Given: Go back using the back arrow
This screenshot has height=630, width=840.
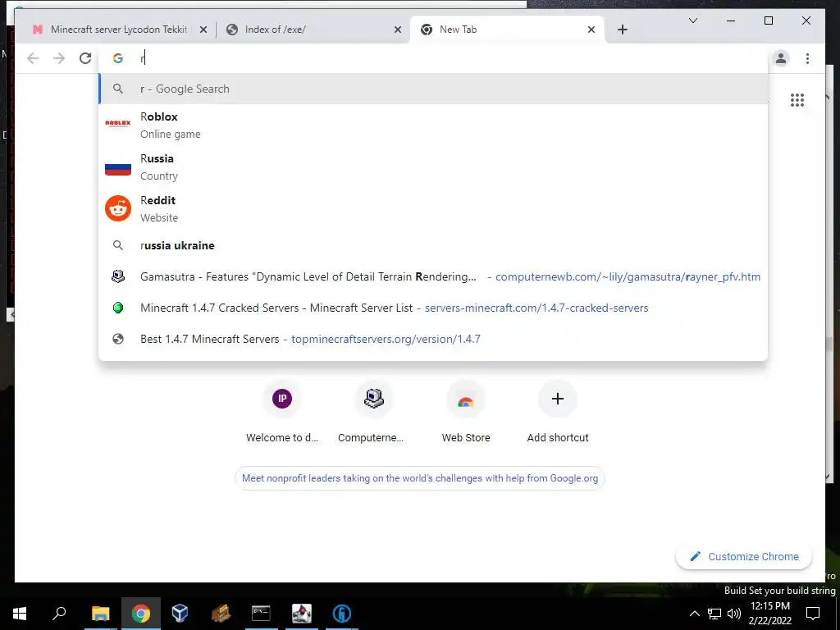Looking at the screenshot, I should click(x=33, y=58).
